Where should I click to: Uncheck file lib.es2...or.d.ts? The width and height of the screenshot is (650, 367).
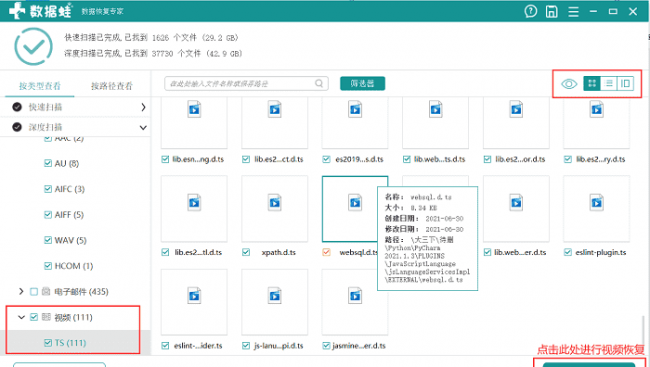pos(488,159)
